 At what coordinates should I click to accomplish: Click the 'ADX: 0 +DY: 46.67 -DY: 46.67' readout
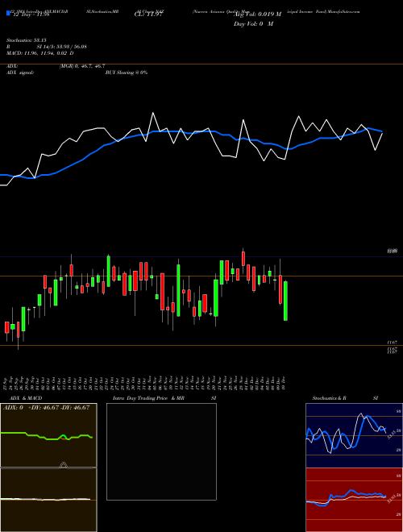coord(46,408)
